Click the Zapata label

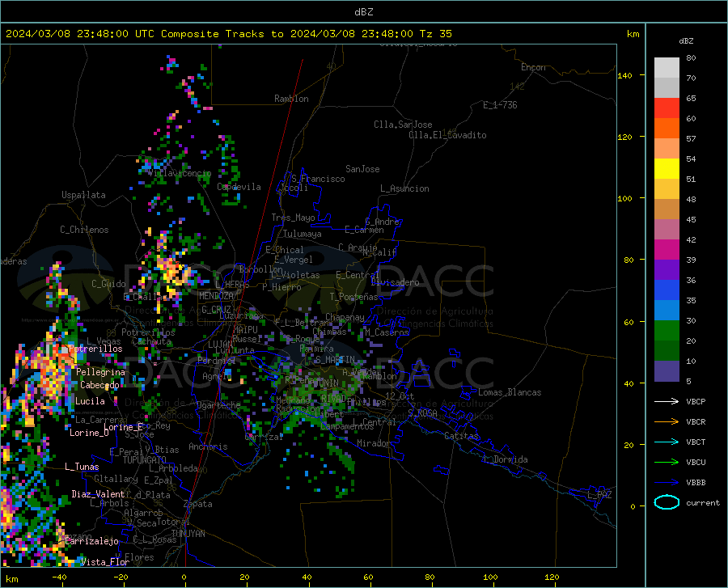tap(198, 504)
